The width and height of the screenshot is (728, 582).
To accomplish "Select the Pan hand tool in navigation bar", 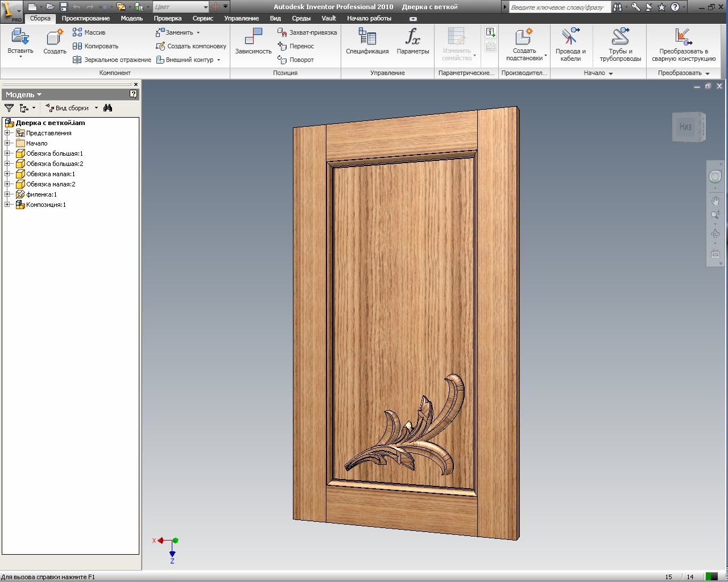I will pos(715,201).
